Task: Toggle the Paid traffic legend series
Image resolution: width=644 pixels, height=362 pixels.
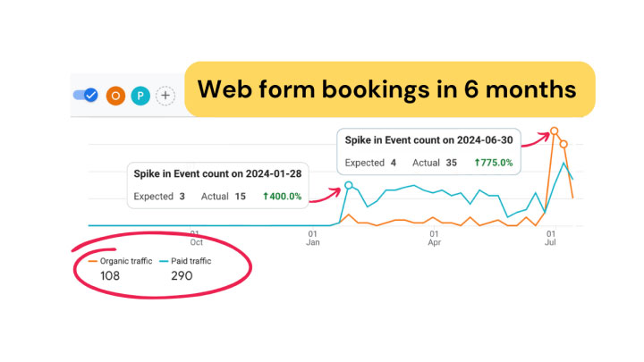Action: (x=184, y=261)
